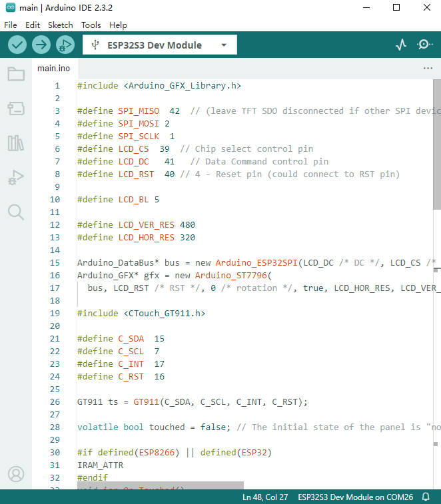Click the LCD_HOR_RES 320 value
The width and height of the screenshot is (441, 504).
pos(187,238)
